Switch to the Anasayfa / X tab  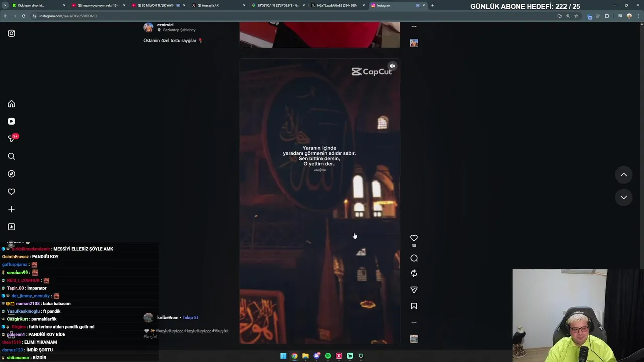pyautogui.click(x=218, y=5)
